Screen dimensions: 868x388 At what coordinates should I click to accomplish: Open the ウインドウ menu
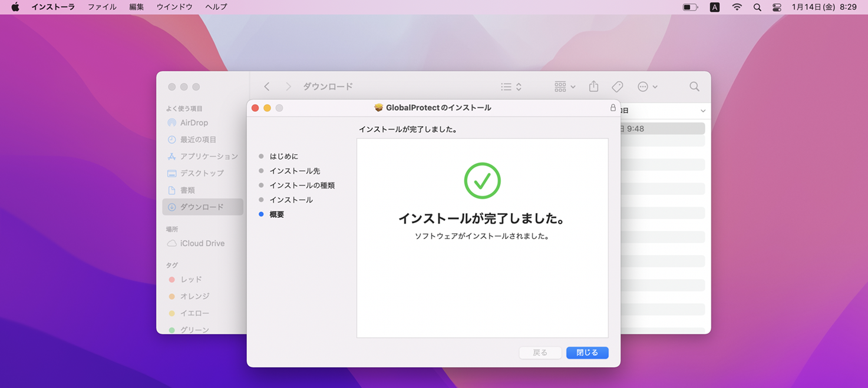click(174, 7)
